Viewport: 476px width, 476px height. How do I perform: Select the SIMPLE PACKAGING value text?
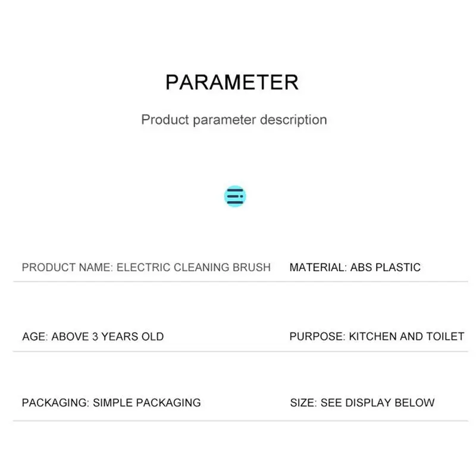click(x=147, y=403)
